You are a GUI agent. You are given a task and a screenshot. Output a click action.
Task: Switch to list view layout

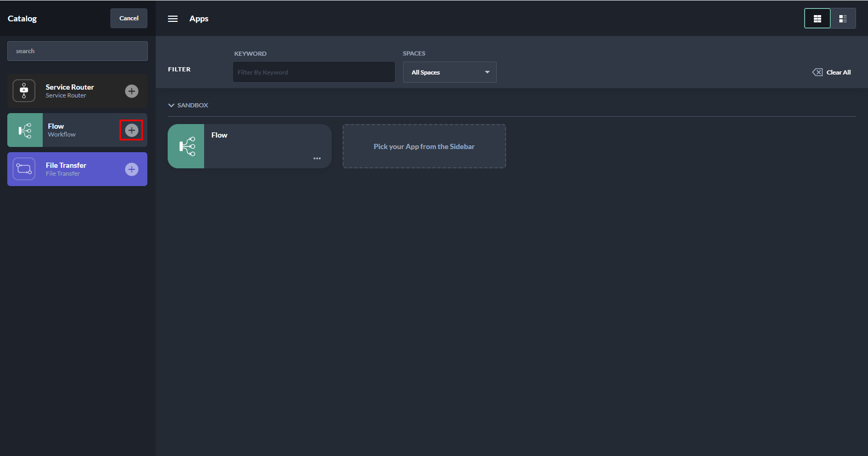(x=842, y=19)
